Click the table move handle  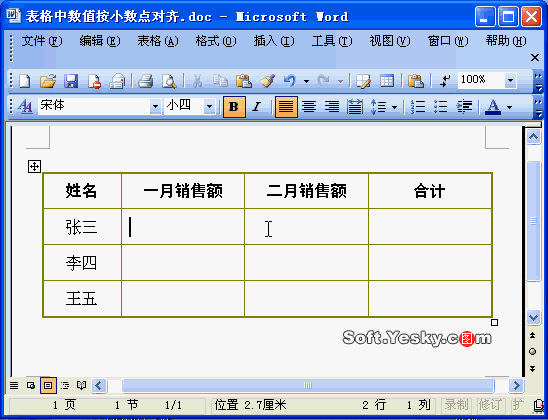(34, 167)
